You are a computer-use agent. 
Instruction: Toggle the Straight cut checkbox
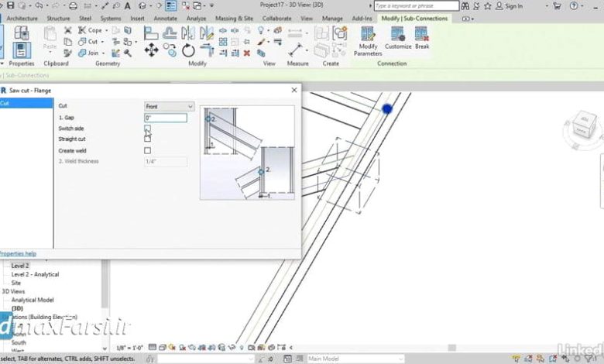click(x=148, y=139)
